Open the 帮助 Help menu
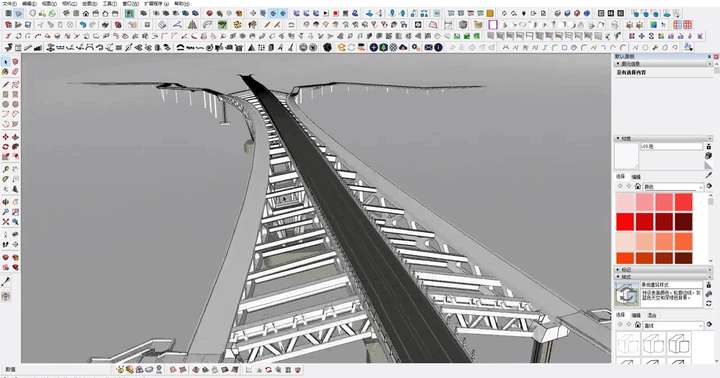Screen dimensions: 720x378 coord(182,3)
